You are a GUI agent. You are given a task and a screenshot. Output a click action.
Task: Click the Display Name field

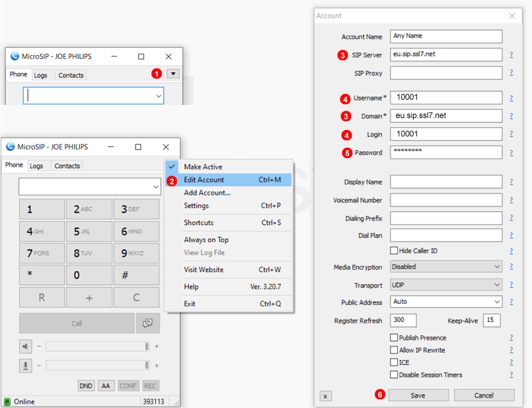(x=446, y=182)
